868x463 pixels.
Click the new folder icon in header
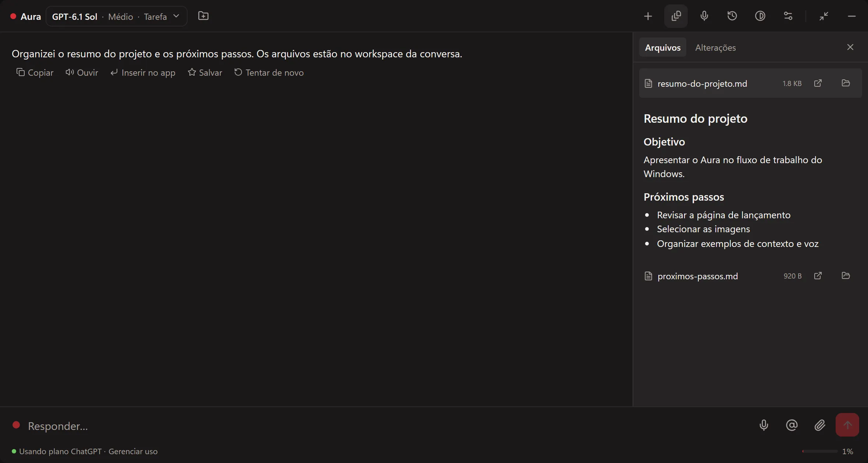point(203,16)
